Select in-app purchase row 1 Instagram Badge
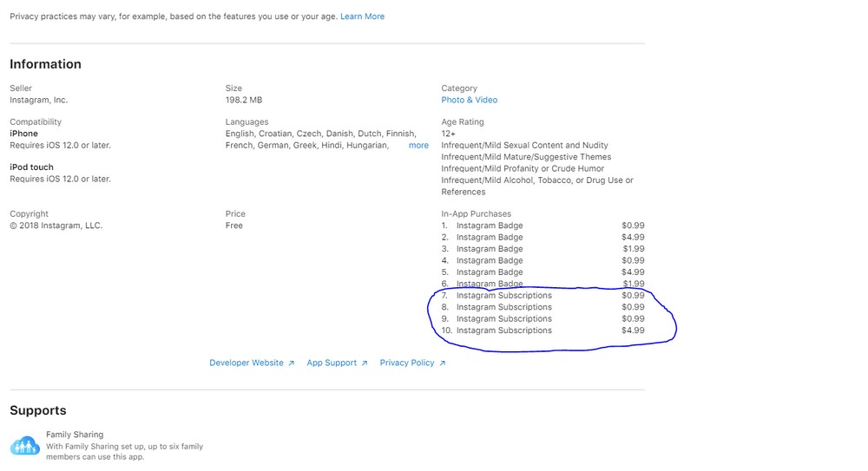The height and width of the screenshot is (471, 868). pos(542,226)
